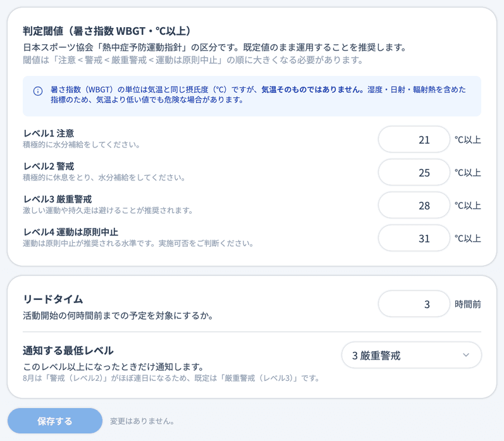Click the 気温そのものではありません bold notice text
504x441 pixels.
[x=312, y=89]
